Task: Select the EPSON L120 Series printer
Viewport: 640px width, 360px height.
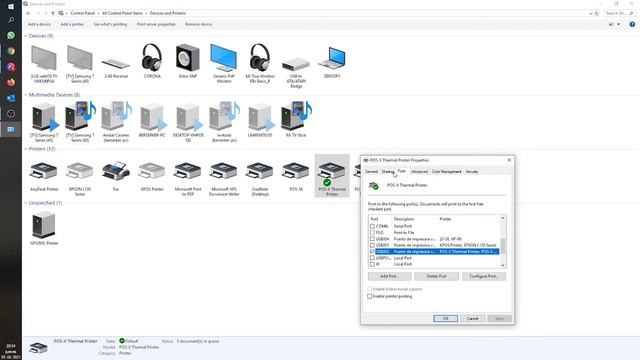Action: pyautogui.click(x=80, y=179)
